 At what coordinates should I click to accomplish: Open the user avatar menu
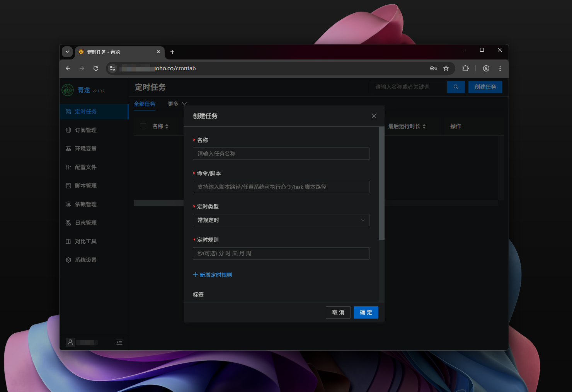(x=70, y=342)
